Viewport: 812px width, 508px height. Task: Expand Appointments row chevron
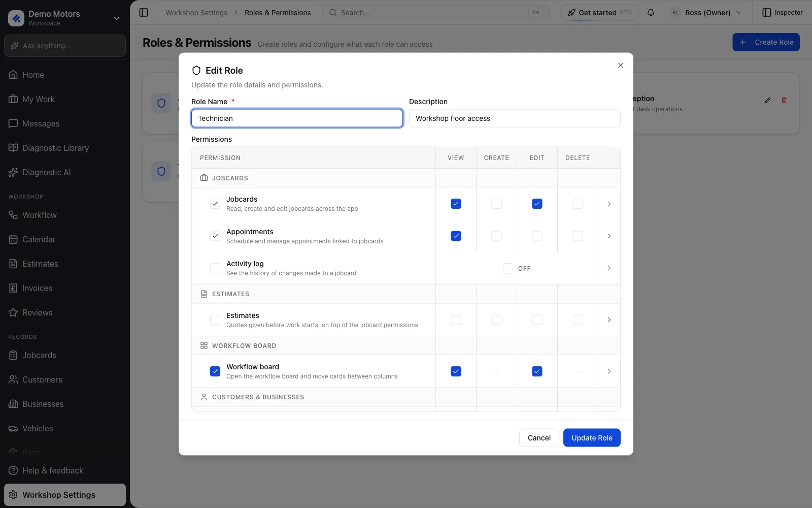609,236
